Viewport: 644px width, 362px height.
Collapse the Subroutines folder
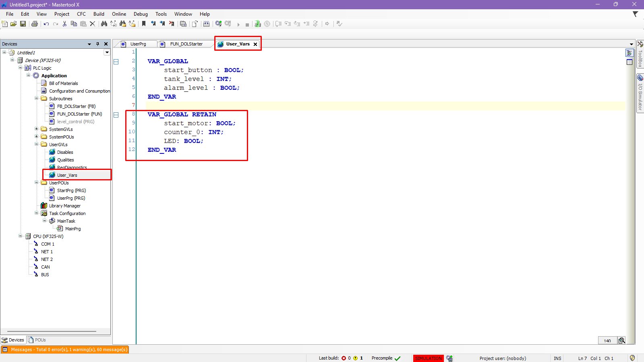37,99
